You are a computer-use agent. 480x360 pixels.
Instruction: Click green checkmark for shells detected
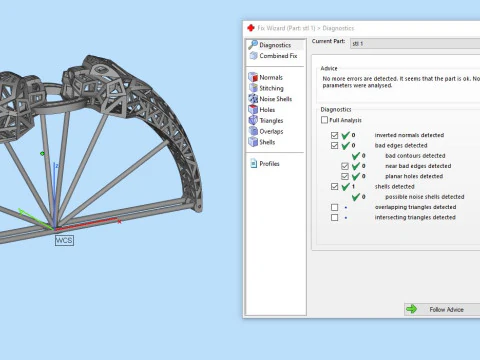click(346, 186)
